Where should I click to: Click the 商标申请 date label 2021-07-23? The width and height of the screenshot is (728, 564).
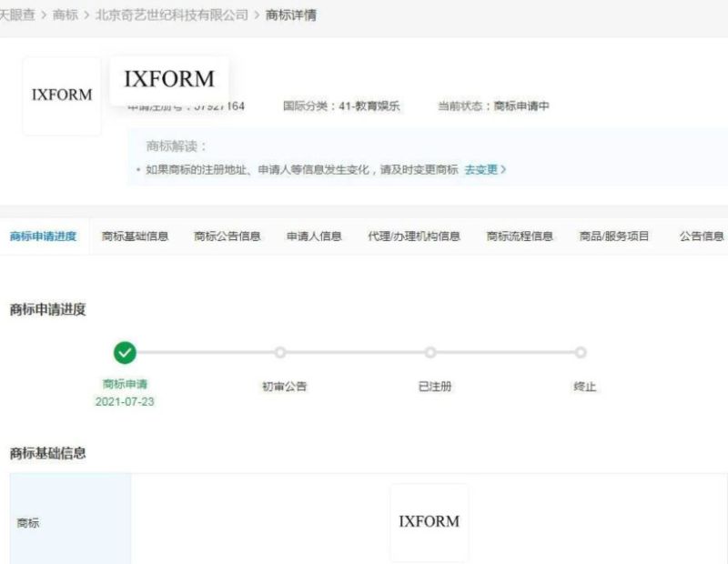click(x=125, y=401)
